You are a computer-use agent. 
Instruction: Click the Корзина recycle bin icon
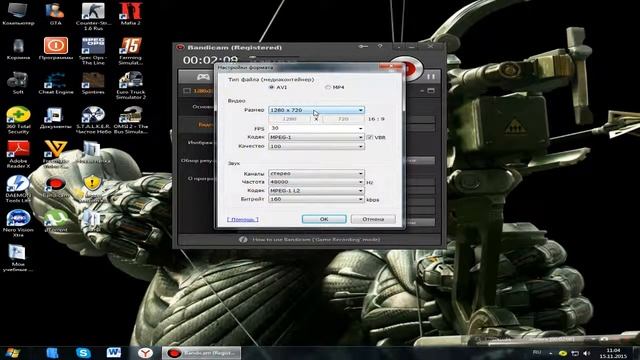point(18,49)
